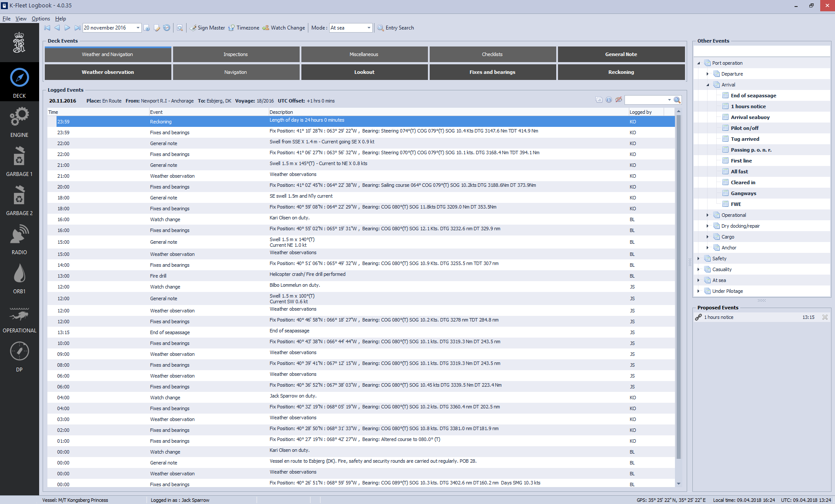The width and height of the screenshot is (835, 504).
Task: Click the Fixes and bearings button
Action: click(492, 72)
